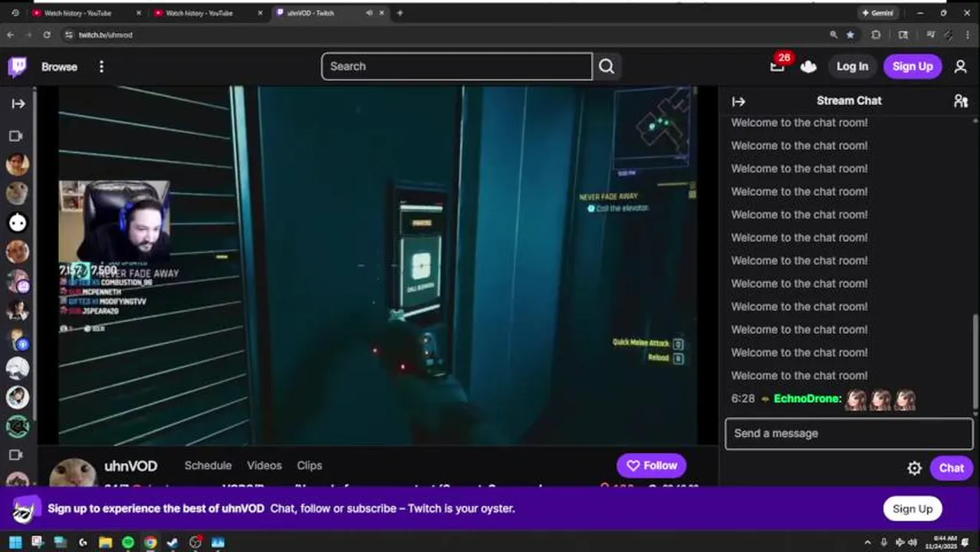Image resolution: width=980 pixels, height=552 pixels.
Task: Expand the left channel sidebar
Action: tap(18, 103)
